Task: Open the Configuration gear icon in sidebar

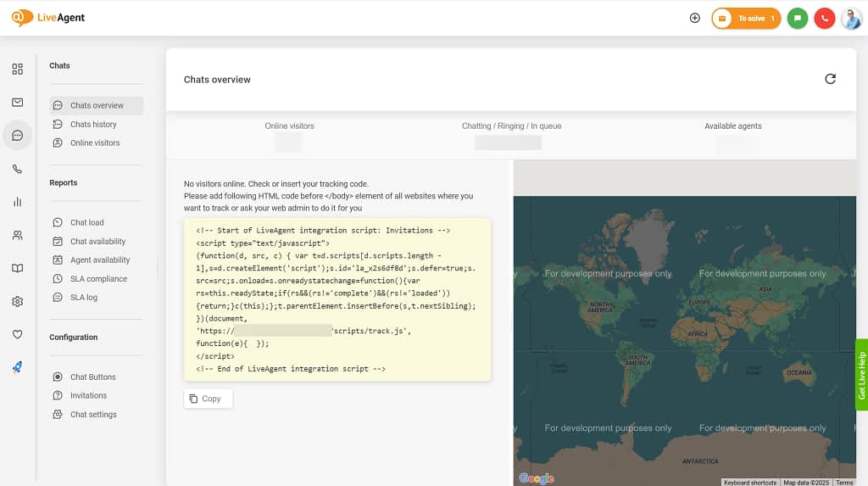Action: (17, 301)
